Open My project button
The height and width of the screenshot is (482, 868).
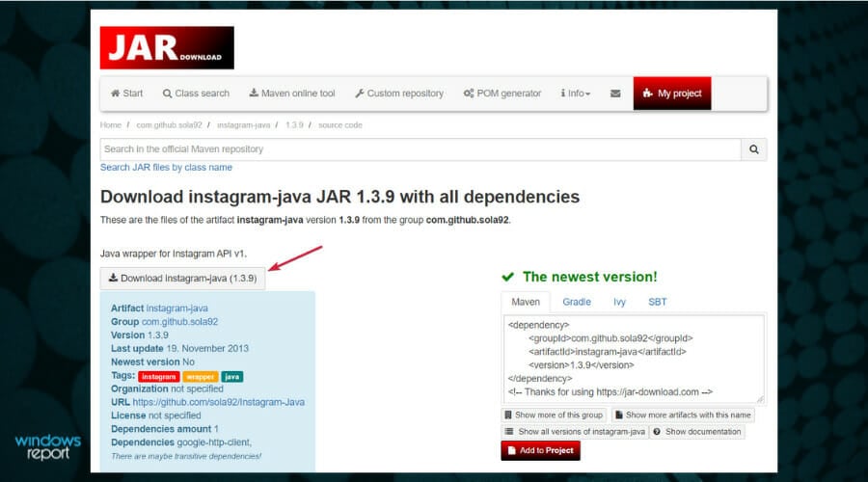click(672, 94)
